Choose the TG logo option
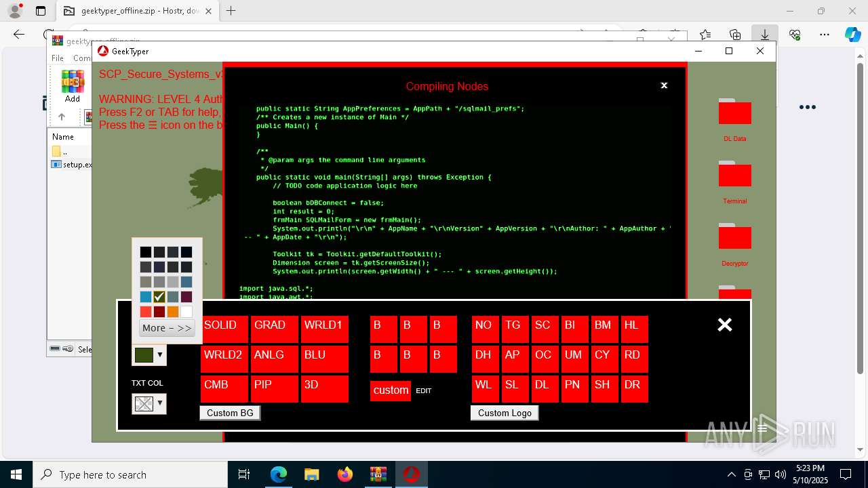The image size is (868, 488). pyautogui.click(x=515, y=329)
